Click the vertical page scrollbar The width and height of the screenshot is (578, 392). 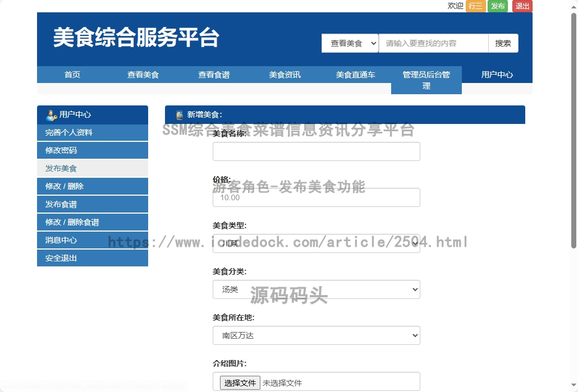[x=574, y=131]
